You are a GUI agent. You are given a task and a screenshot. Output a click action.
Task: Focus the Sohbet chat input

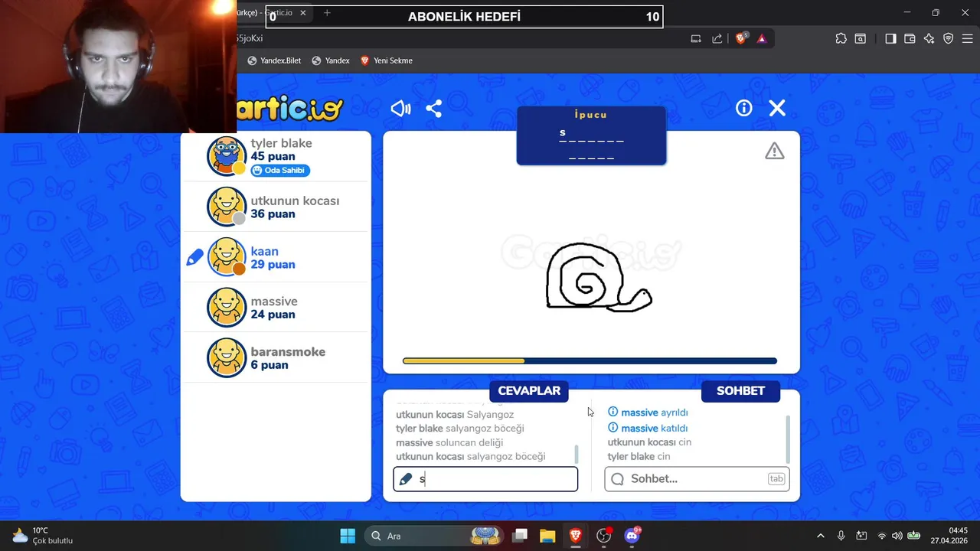click(x=697, y=479)
